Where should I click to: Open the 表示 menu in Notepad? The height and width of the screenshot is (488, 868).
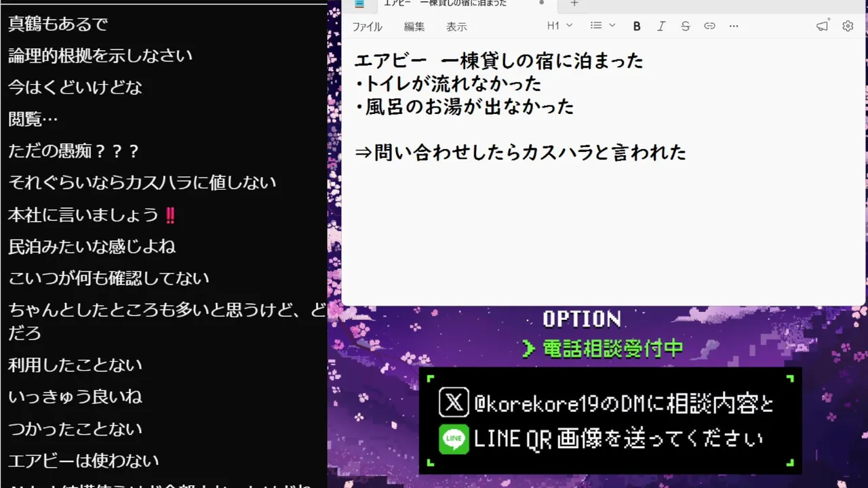[x=456, y=26]
